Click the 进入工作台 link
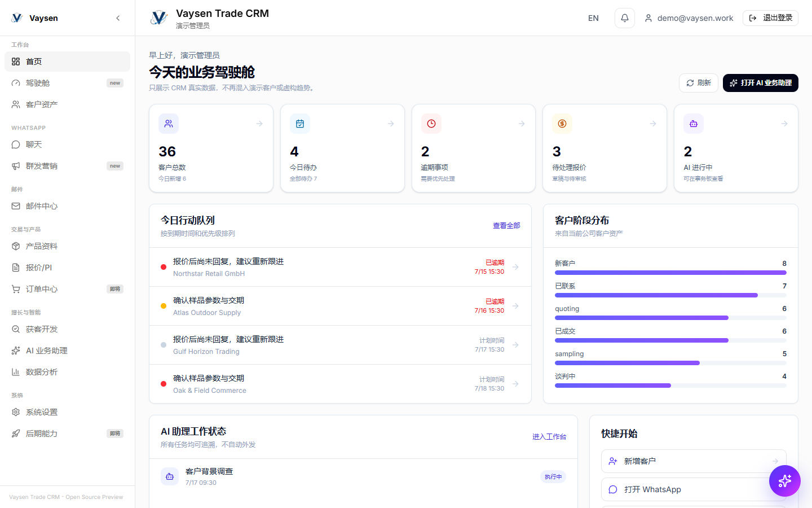812x508 pixels. (549, 437)
